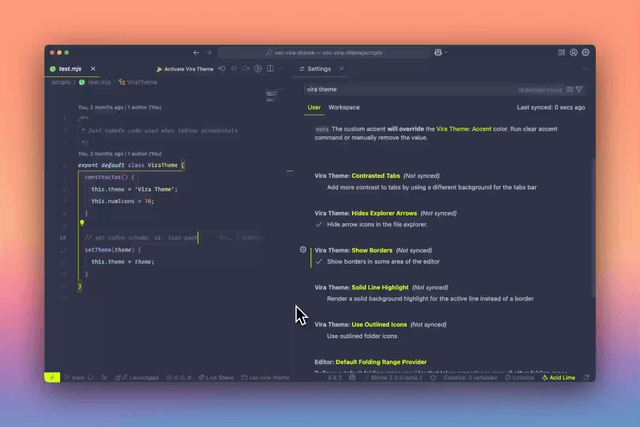Open the customize layout icon
This screenshot has height=427, width=640.
(562, 52)
